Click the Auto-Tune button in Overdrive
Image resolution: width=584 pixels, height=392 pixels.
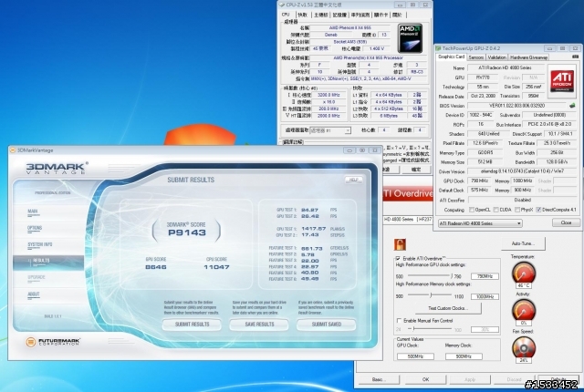[x=523, y=243]
